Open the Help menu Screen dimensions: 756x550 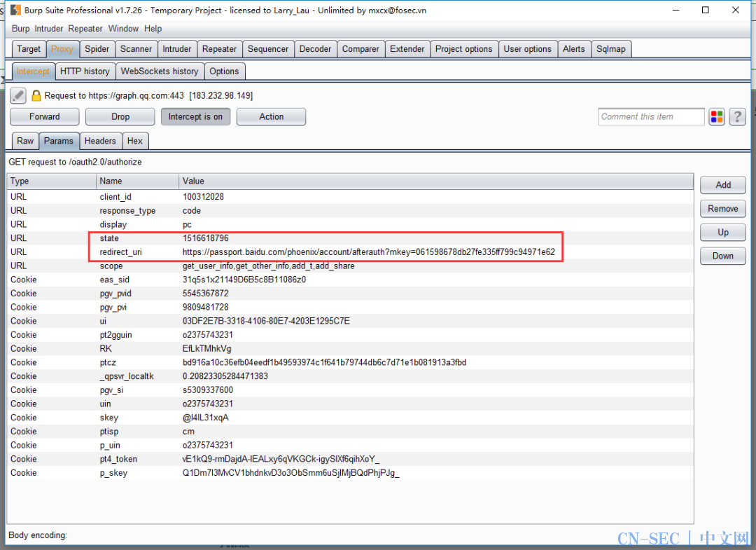click(153, 29)
